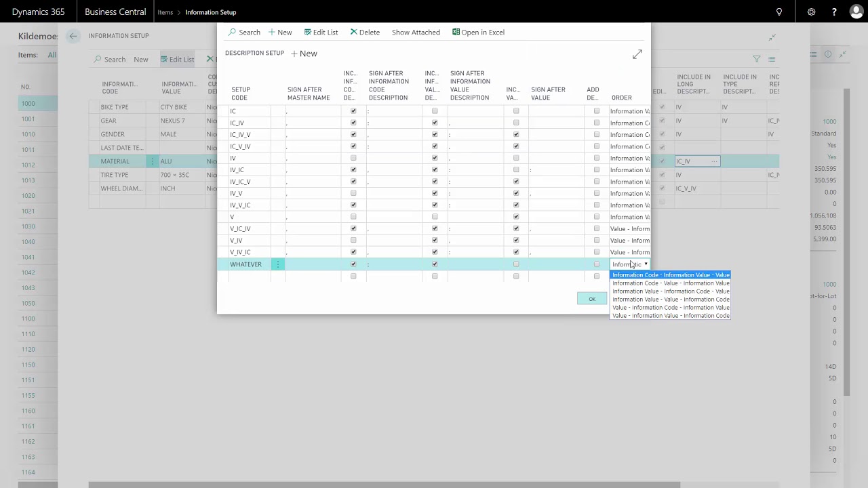
Task: Expand the Description Setup part with the diagonal arrows icon
Action: (x=637, y=54)
